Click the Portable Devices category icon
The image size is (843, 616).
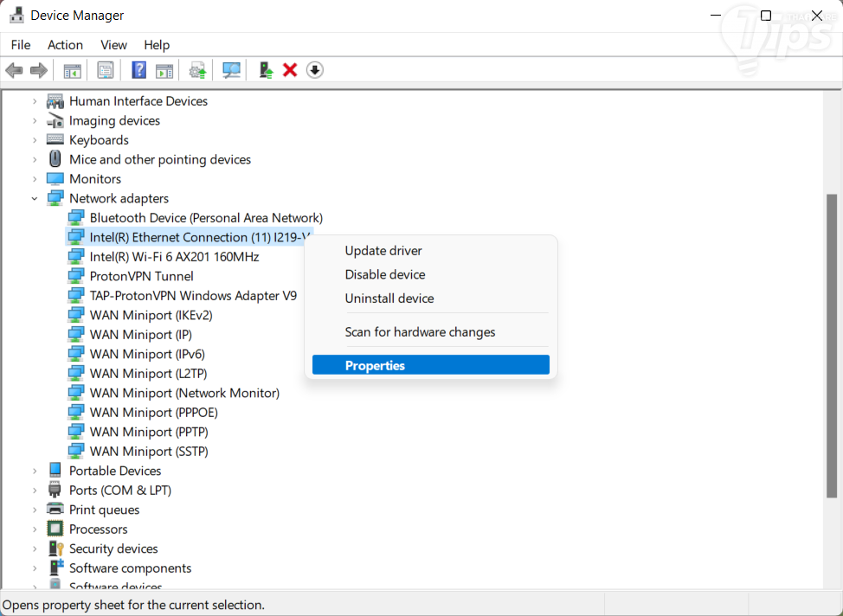[55, 471]
